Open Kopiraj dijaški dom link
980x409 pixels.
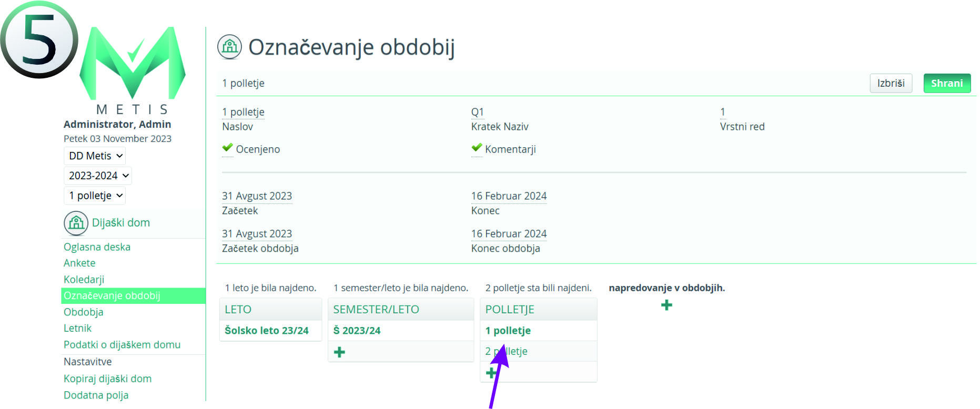[x=107, y=379]
